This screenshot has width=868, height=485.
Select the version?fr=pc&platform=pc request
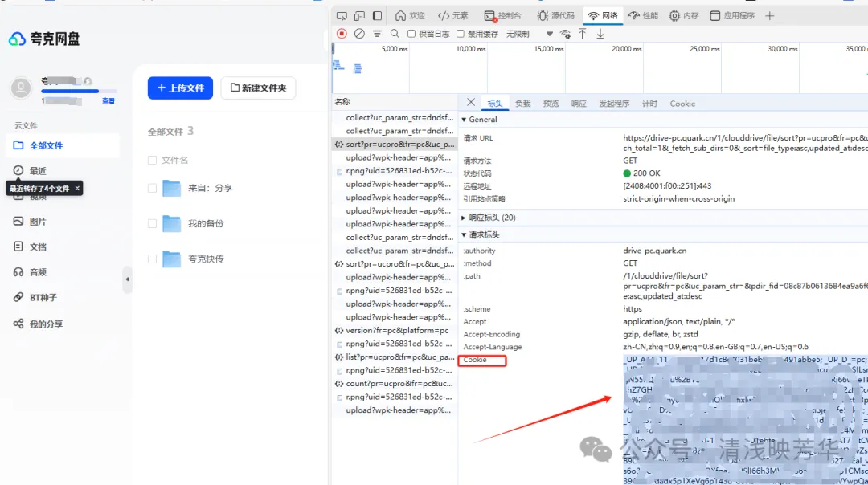click(x=394, y=331)
